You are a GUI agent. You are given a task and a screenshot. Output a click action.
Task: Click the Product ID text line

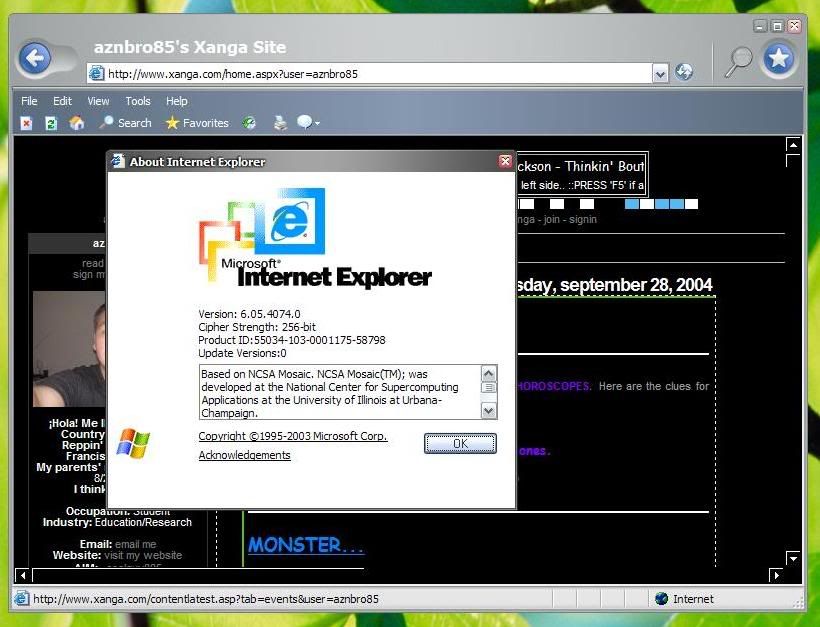click(292, 340)
